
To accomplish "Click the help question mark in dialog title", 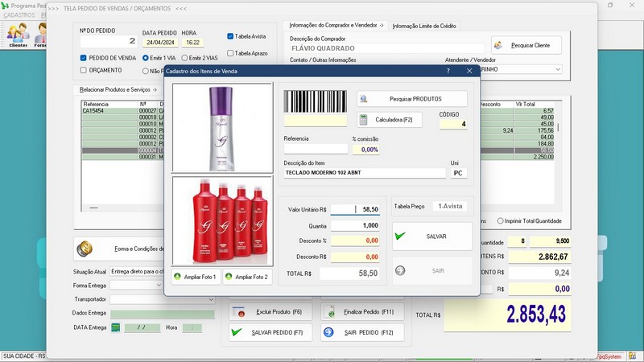I will pyautogui.click(x=448, y=71).
